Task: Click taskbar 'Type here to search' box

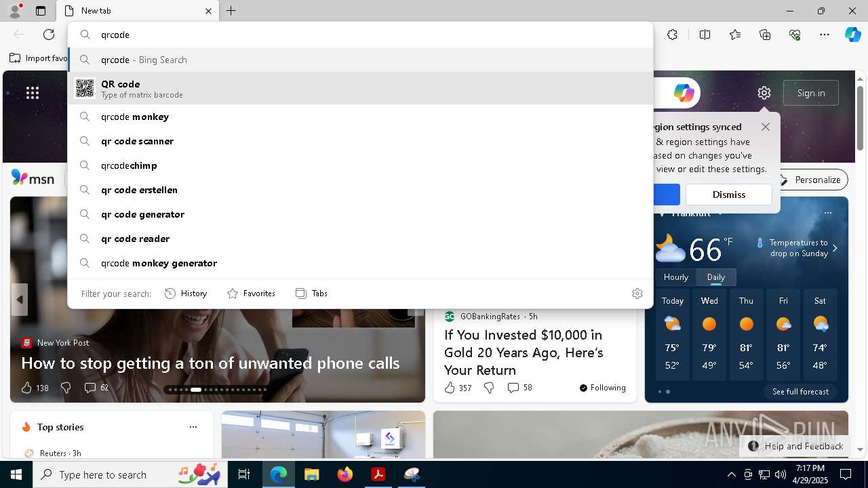Action: click(129, 474)
